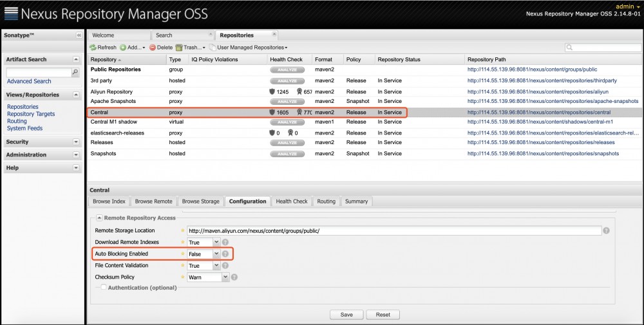Screen dimensions: 644x325
Task: Switch to the Browse Storage tab
Action: pyautogui.click(x=200, y=201)
